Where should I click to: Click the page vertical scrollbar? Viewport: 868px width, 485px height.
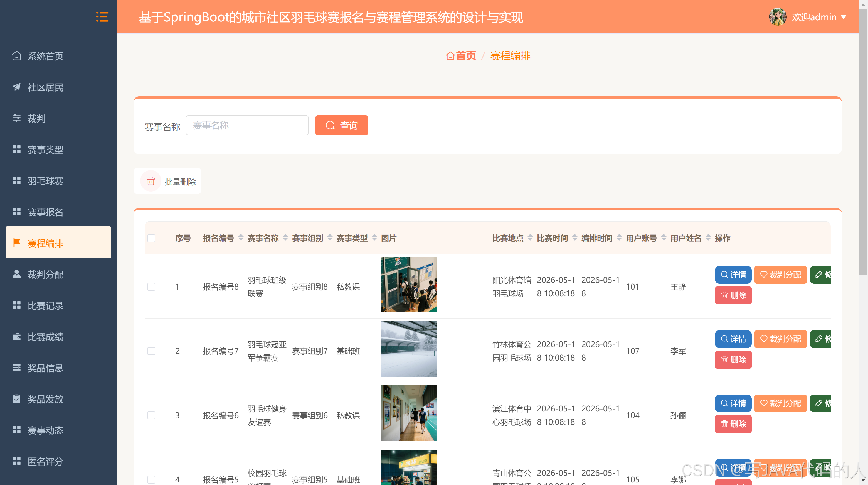pos(863,142)
